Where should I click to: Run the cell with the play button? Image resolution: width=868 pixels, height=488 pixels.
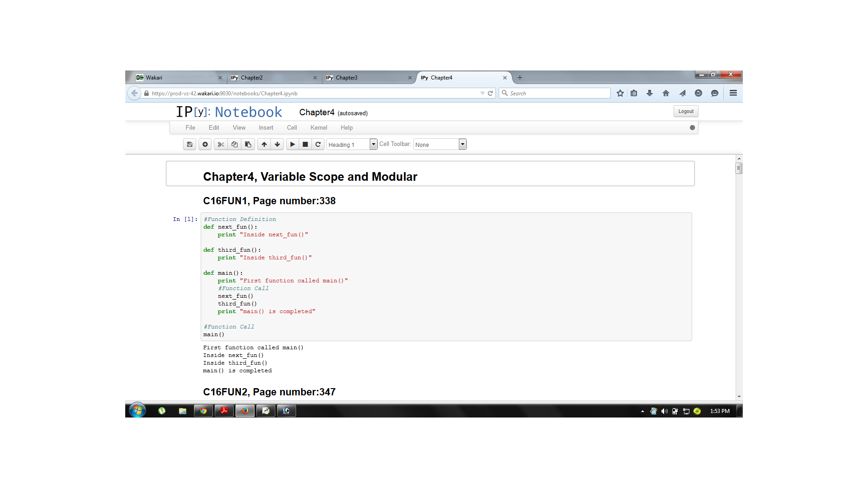292,144
